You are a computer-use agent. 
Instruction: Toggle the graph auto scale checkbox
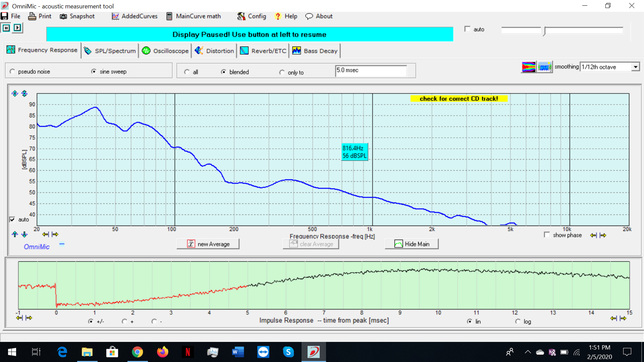(12, 220)
